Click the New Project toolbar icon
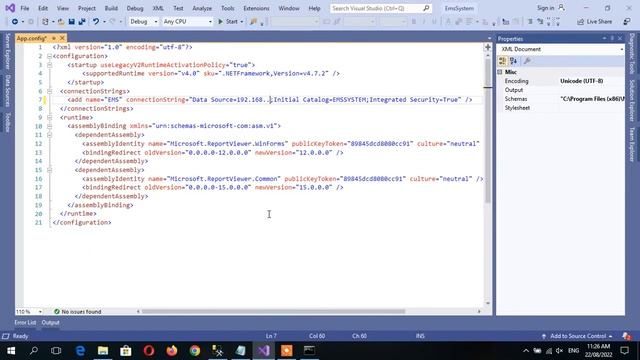This screenshot has height=360, width=640. [x=45, y=22]
